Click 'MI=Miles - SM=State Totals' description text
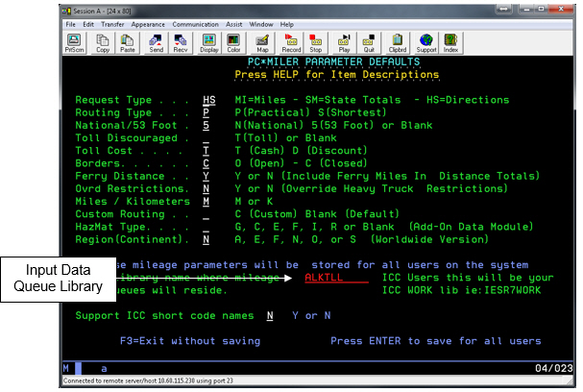The height and width of the screenshot is (392, 583). [x=318, y=100]
